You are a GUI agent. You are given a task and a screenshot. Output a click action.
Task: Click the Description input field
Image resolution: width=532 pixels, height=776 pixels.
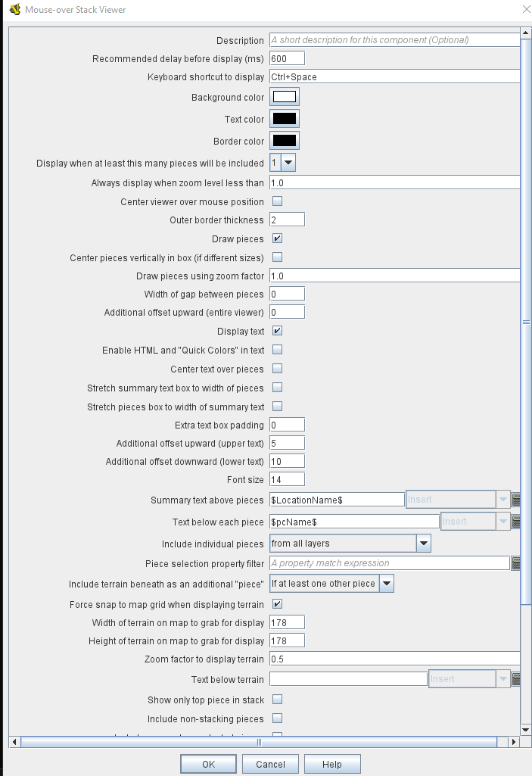[394, 40]
